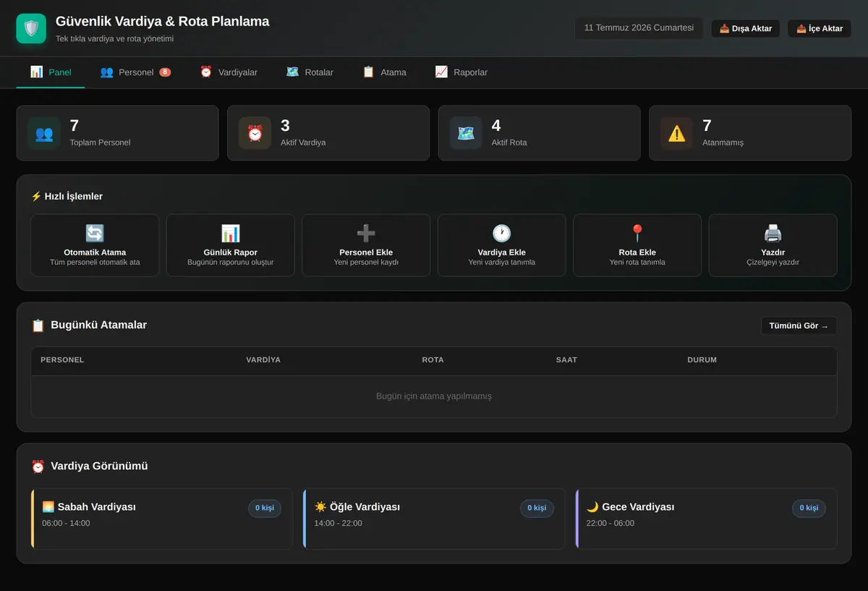Click the Rota Ekle location pin icon
The width and height of the screenshot is (868, 591).
point(637,233)
